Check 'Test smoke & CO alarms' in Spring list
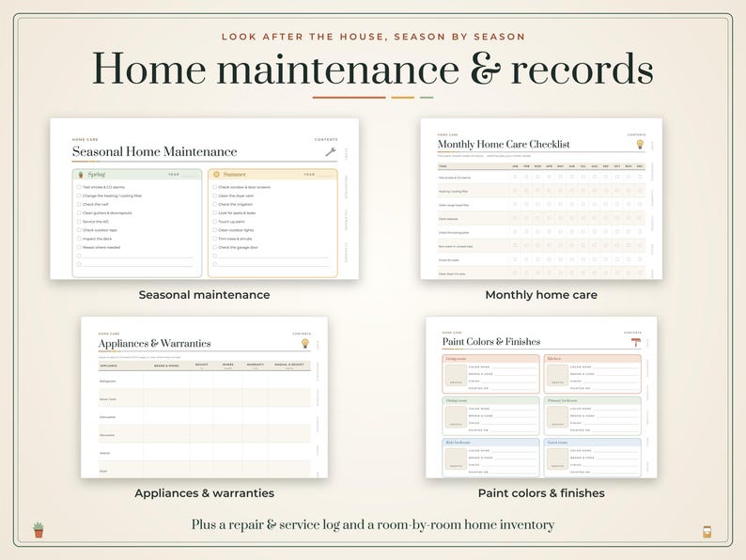This screenshot has height=560, width=746. (79, 188)
